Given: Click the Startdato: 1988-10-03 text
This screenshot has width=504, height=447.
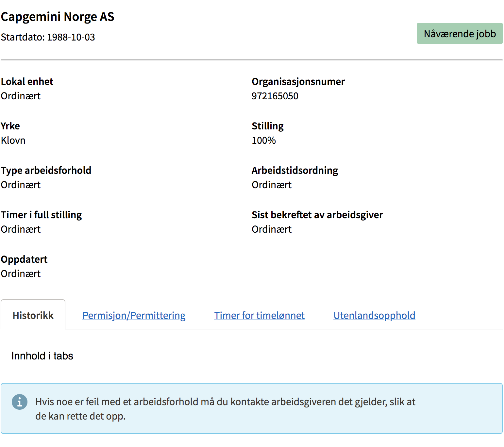Looking at the screenshot, I should click(x=48, y=37).
